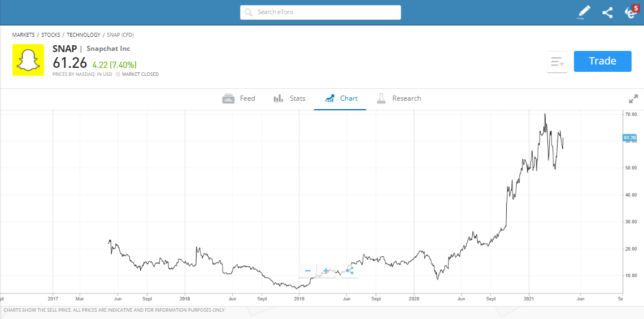Open the Research tab
The height and width of the screenshot is (319, 644).
pos(399,98)
